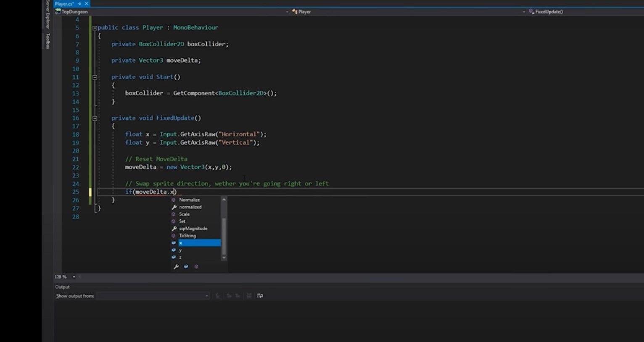Click "private void FixedUpdate()" declaration
Screen dimensions: 644x342
click(x=156, y=118)
